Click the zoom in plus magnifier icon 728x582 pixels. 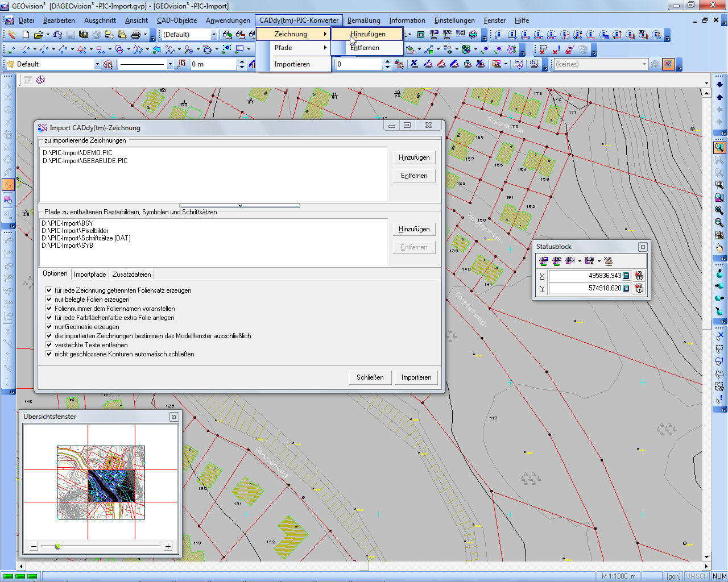click(719, 210)
